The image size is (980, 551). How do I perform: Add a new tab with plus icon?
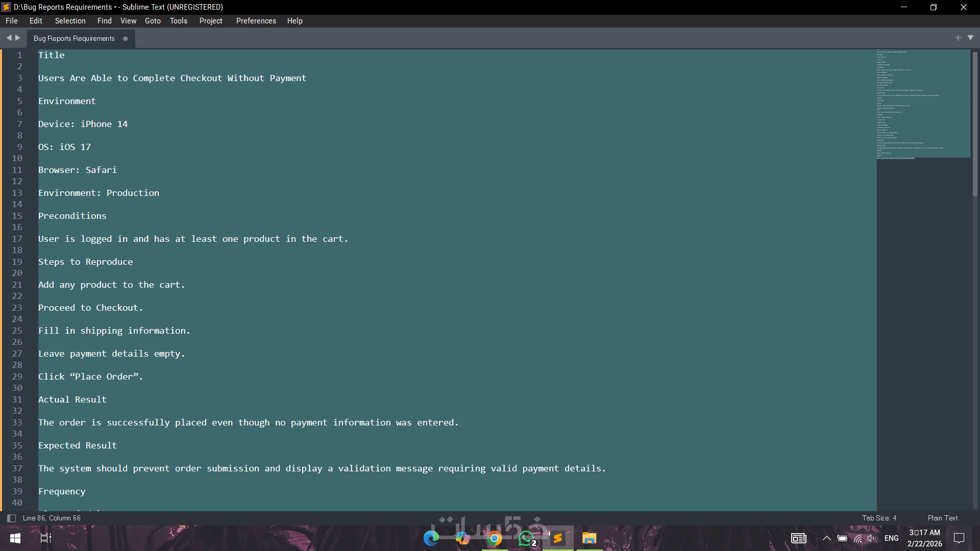pyautogui.click(x=958, y=38)
